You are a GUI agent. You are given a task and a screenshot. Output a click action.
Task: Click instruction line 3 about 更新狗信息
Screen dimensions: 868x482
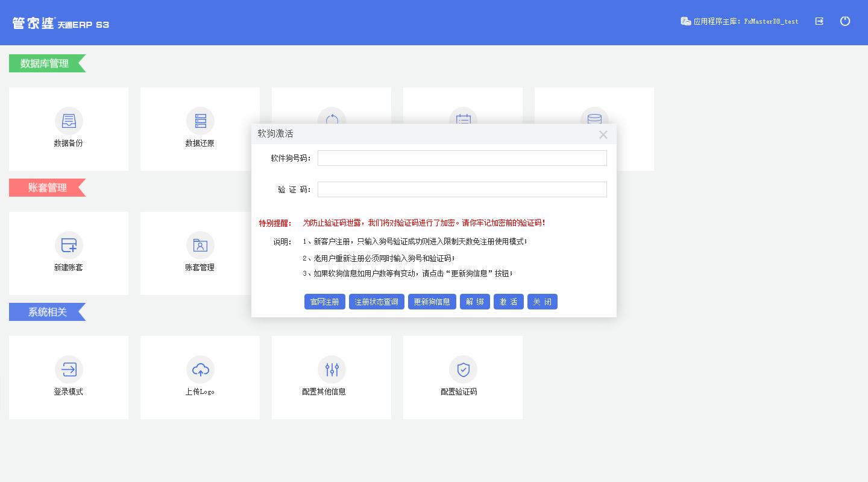click(x=408, y=273)
